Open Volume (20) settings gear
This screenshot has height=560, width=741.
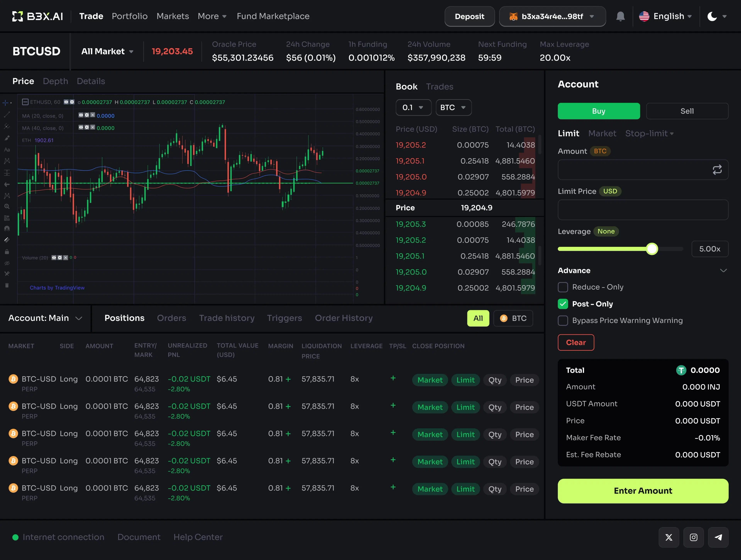[60, 257]
